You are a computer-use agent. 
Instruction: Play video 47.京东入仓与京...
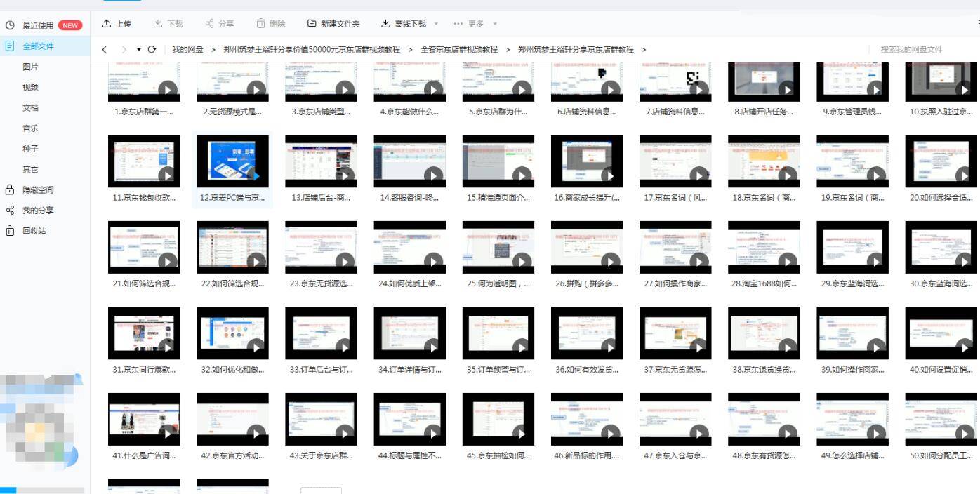698,433
